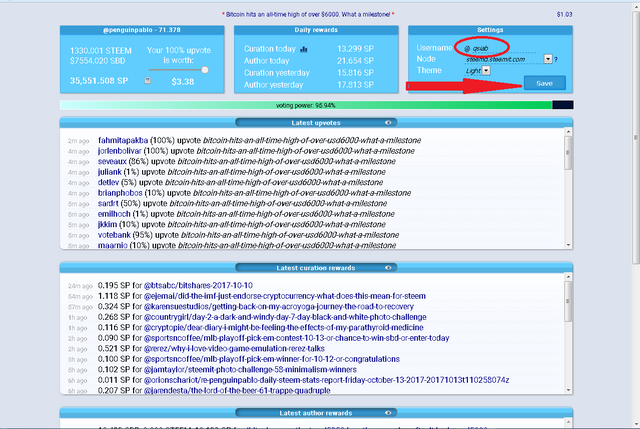
Task: Click the $3.38 upvote worth value
Action: coord(183,81)
